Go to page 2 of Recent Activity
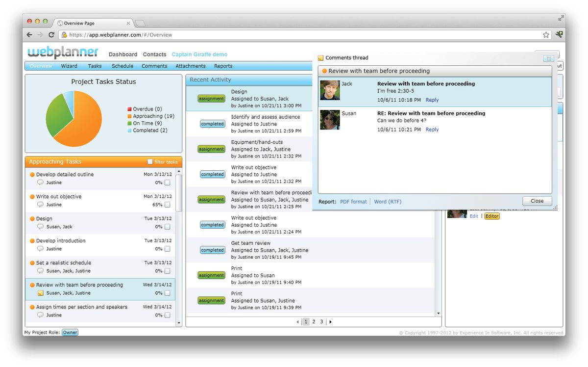The height and width of the screenshot is (367, 588). [314, 321]
